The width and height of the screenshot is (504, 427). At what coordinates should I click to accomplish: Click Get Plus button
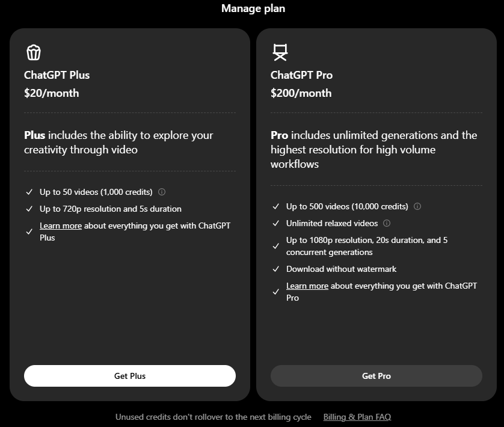tap(130, 376)
